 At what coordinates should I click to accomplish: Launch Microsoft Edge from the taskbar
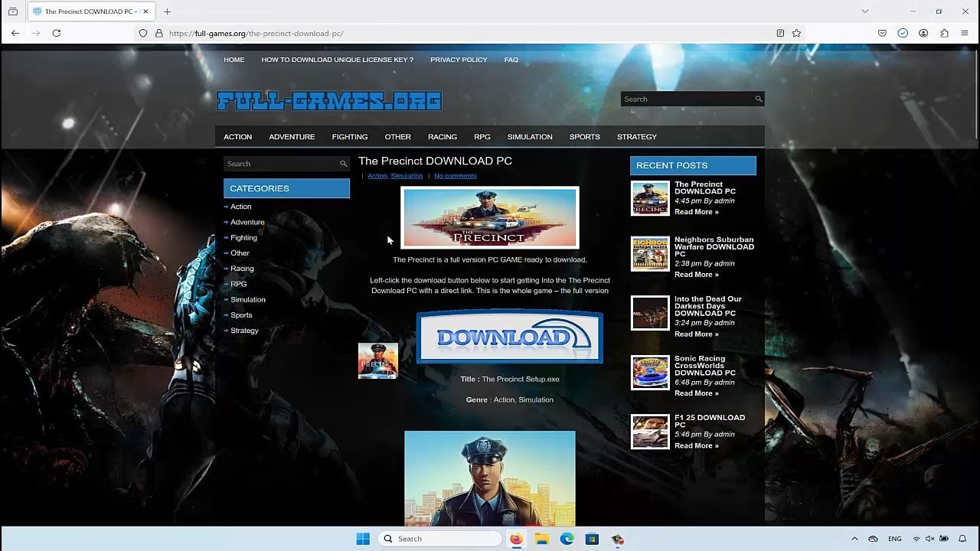click(567, 539)
